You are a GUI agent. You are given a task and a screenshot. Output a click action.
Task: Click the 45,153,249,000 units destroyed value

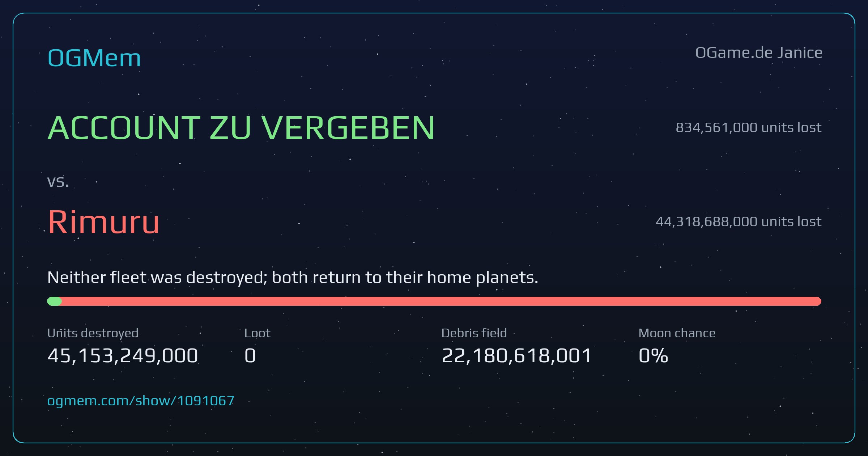[123, 355]
